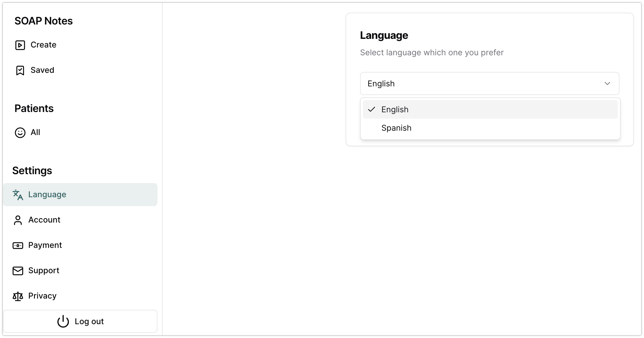Click the power icon beside Log out
Viewport: 644px width, 338px height.
pos(63,322)
